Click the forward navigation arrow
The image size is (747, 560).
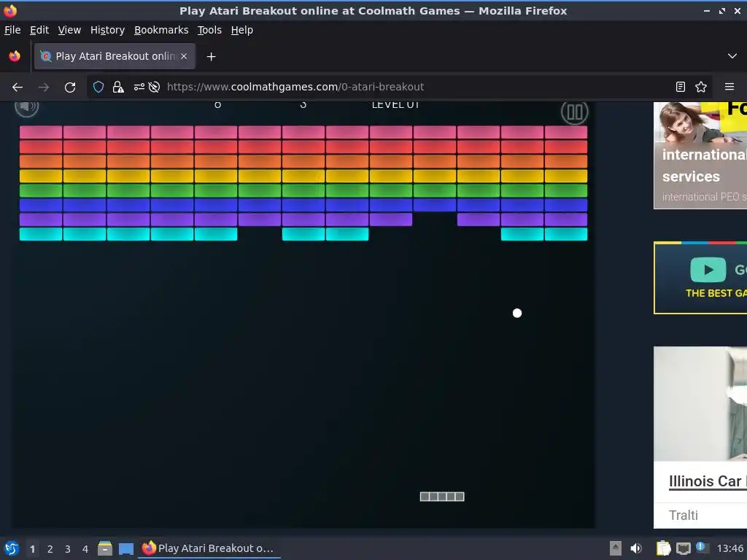point(44,87)
